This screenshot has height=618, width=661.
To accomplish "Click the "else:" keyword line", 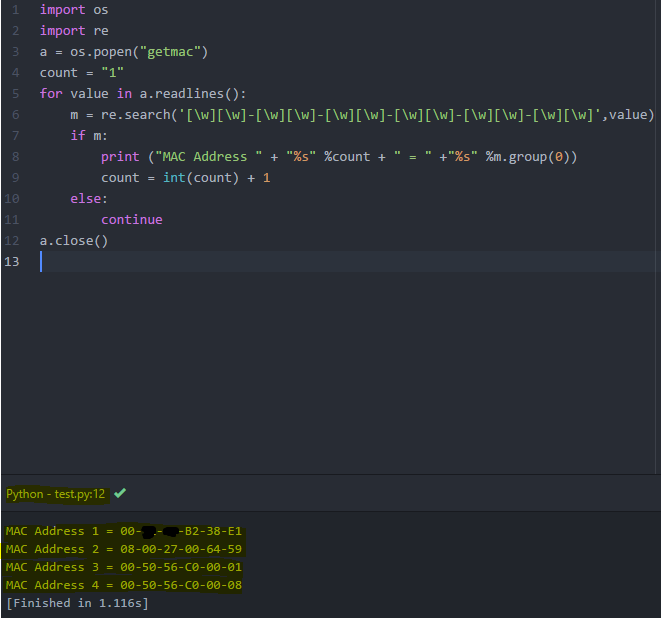I will [x=89, y=199].
